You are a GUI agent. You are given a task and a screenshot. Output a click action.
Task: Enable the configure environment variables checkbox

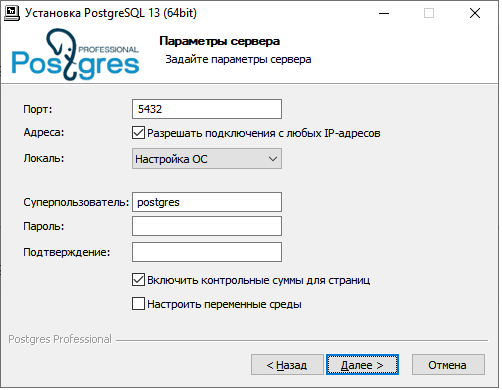coord(138,304)
